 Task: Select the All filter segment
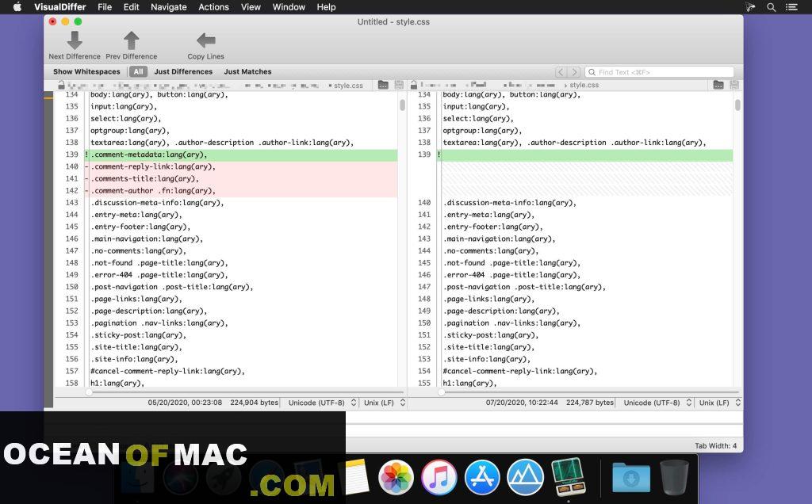pos(138,71)
